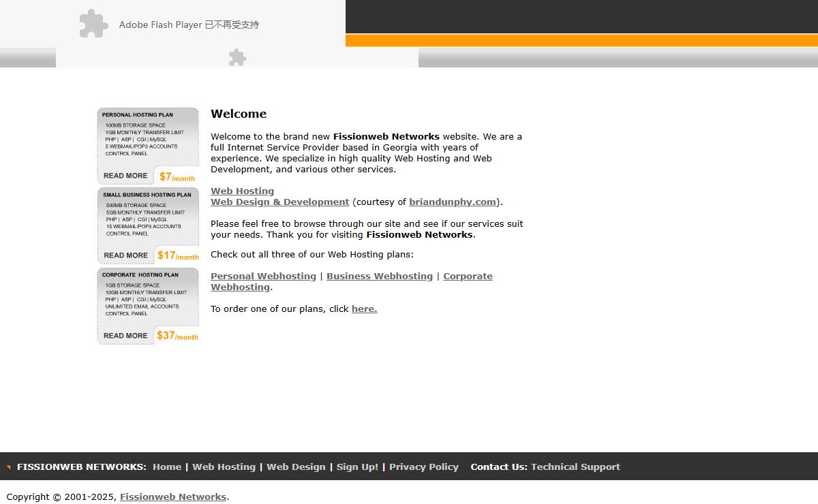
Task: Click the Welcome heading
Action: (x=239, y=114)
